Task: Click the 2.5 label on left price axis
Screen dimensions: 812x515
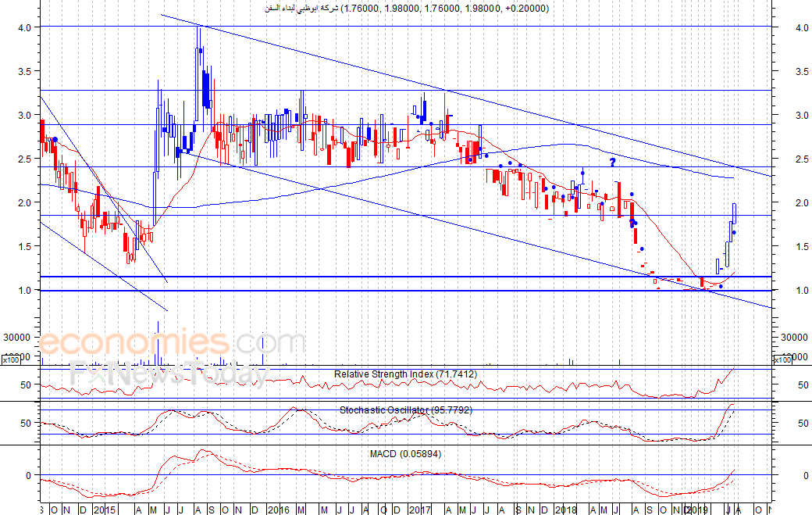Action: click(x=24, y=159)
